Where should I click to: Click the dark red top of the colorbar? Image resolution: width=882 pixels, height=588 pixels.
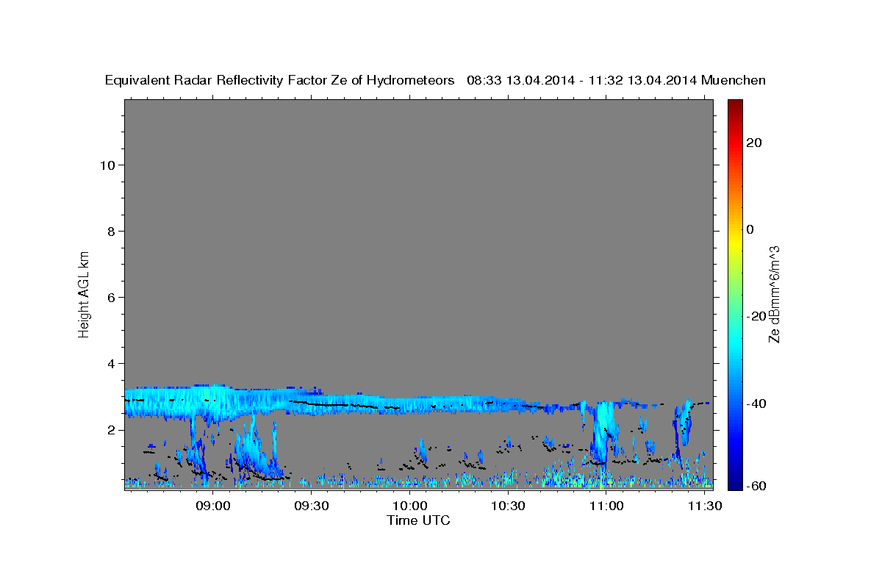point(735,107)
